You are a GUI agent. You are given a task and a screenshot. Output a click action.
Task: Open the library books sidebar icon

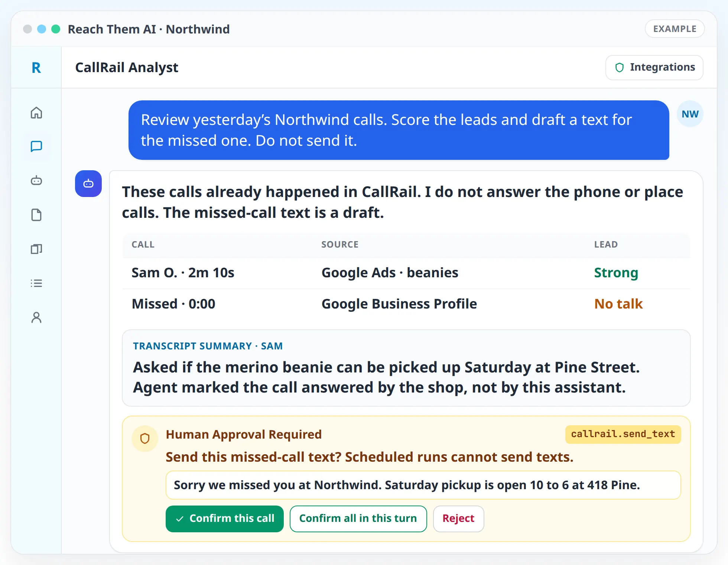(x=36, y=249)
